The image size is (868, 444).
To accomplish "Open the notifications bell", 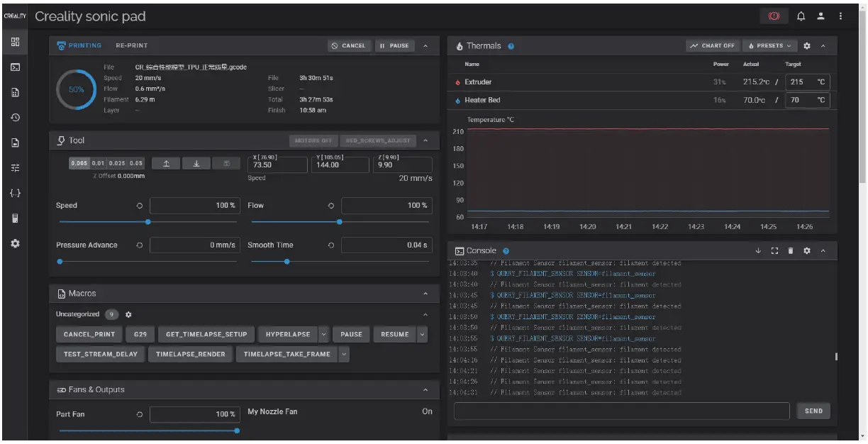I will click(801, 16).
